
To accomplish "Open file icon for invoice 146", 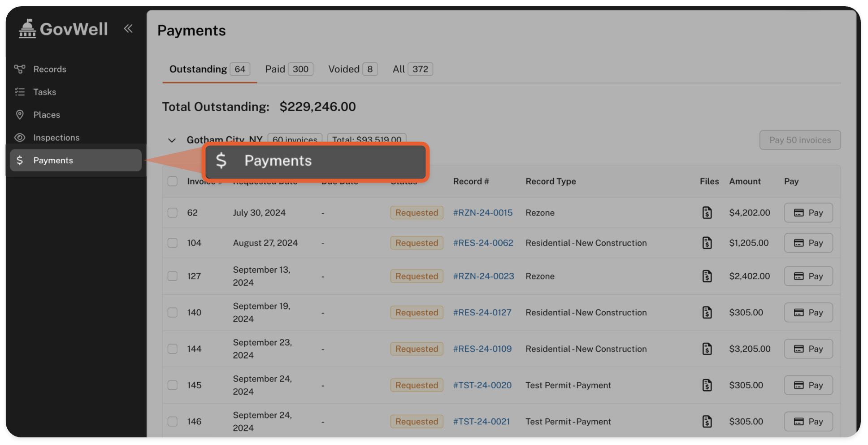I will point(707,421).
